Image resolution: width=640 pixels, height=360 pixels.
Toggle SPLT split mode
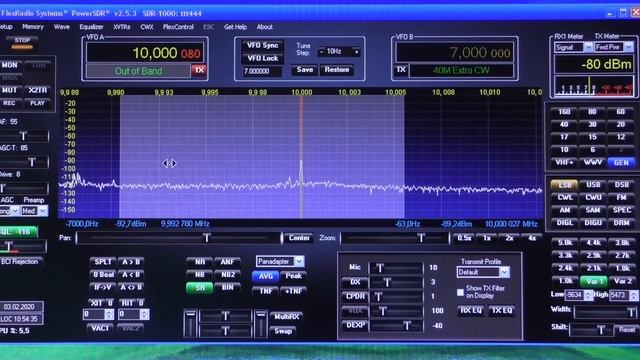103,262
